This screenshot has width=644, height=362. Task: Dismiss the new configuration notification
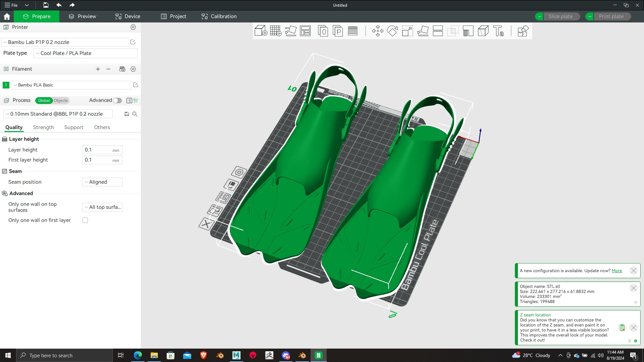634,271
